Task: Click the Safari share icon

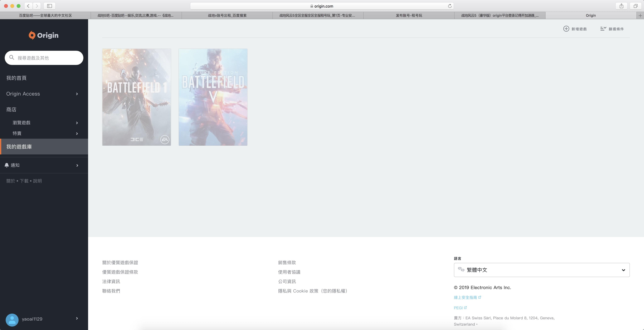Action: tap(621, 6)
